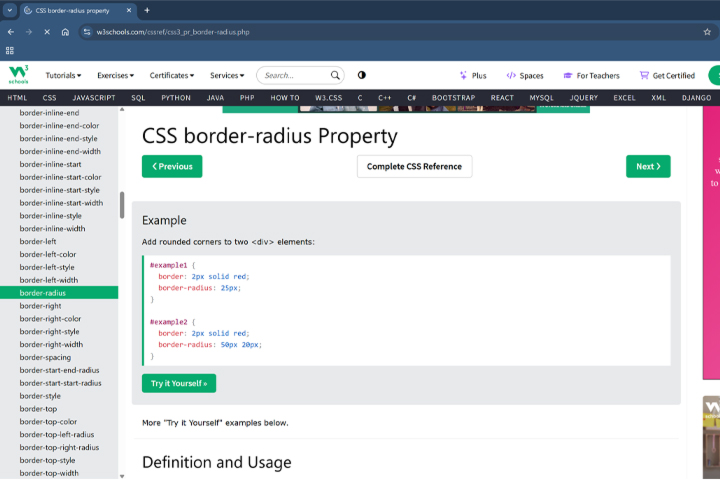Open the BOOTSTRAP topic tab
The height and width of the screenshot is (480, 720).
[453, 98]
